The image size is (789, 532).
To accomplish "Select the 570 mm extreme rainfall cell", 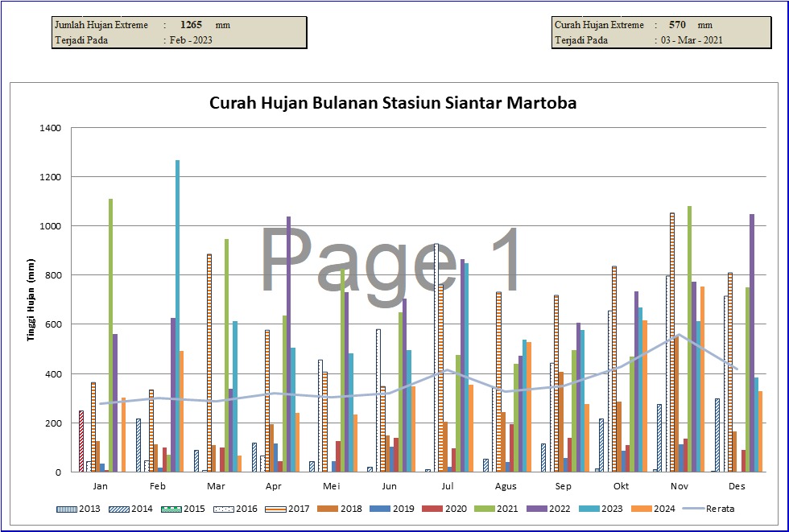I will coord(679,25).
